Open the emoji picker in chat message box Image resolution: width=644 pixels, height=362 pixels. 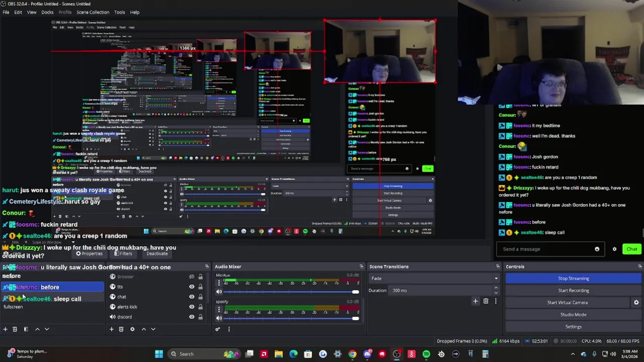pyautogui.click(x=597, y=249)
